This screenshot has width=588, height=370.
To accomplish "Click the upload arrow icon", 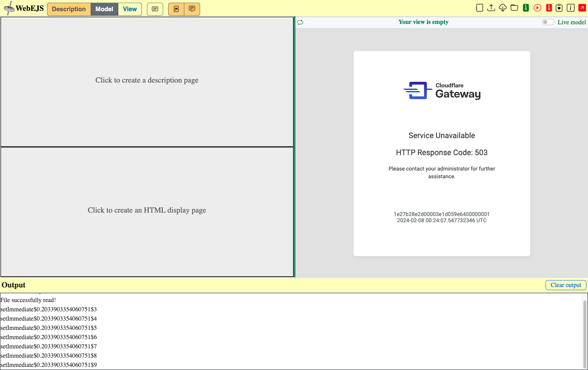I will click(491, 8).
